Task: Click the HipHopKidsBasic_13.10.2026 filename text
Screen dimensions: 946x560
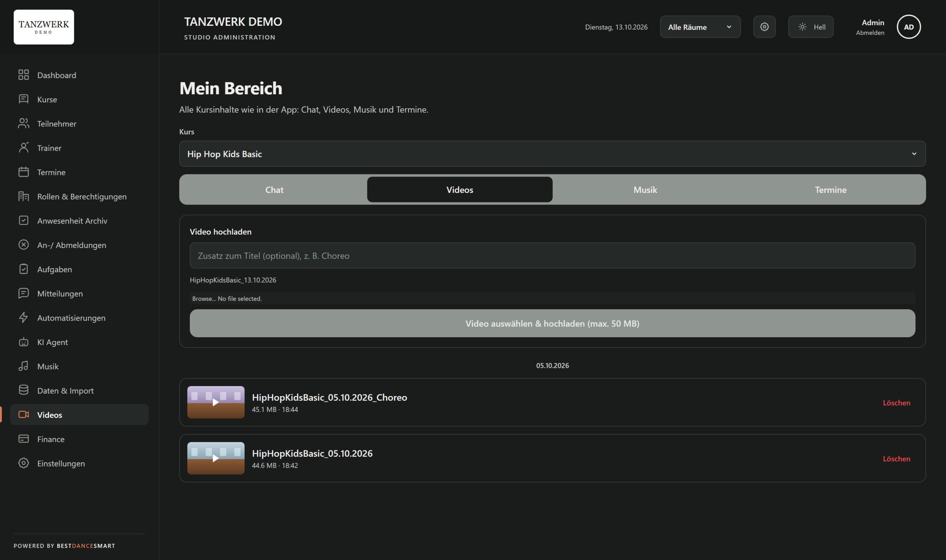Action: tap(233, 280)
